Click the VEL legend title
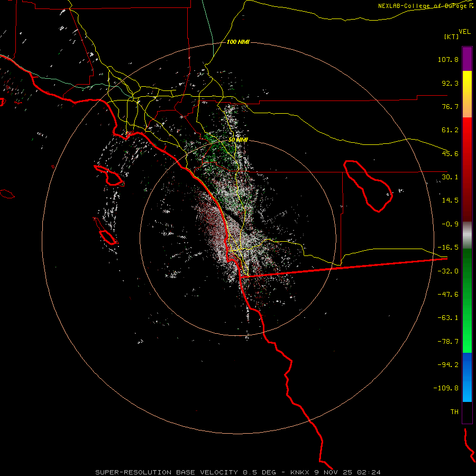The image size is (476, 476). point(464,31)
